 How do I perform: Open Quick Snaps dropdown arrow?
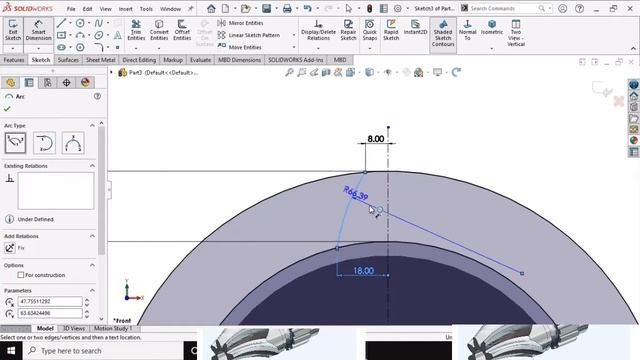coord(369,48)
